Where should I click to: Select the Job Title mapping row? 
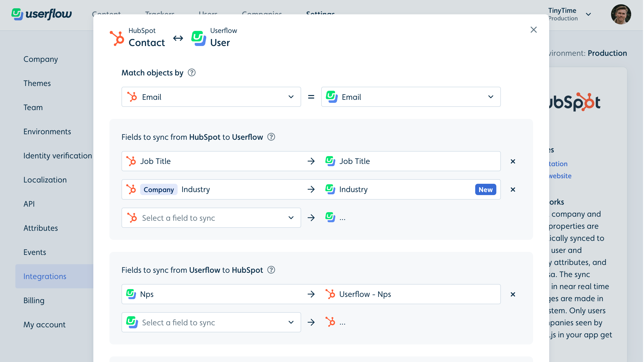[x=311, y=161]
